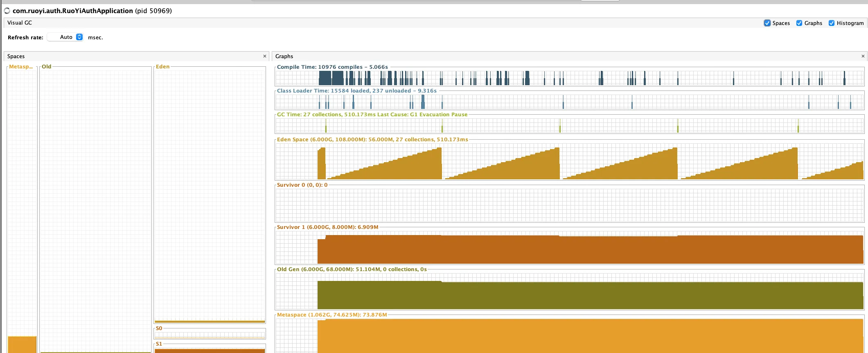Click the Class Loader Time graph

tap(569, 102)
